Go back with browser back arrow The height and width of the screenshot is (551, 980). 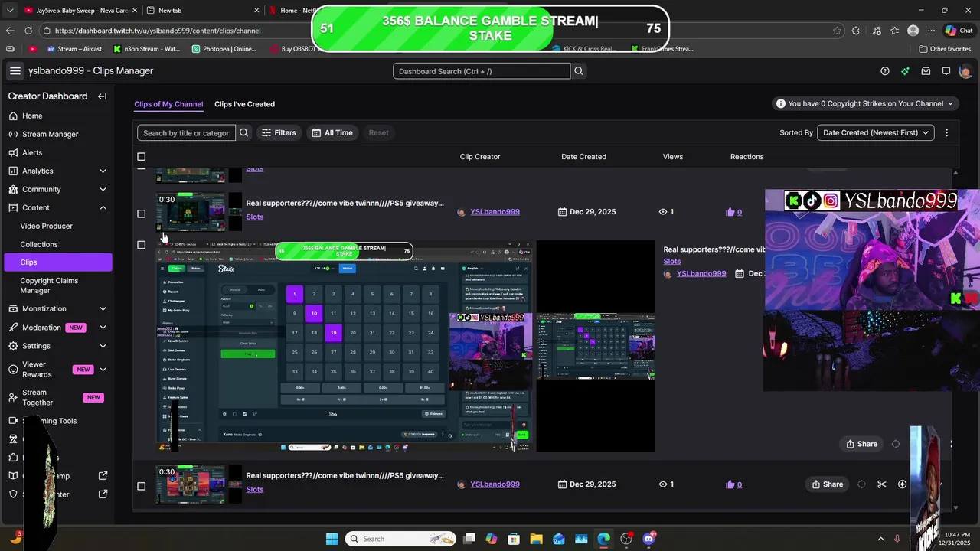(x=9, y=31)
